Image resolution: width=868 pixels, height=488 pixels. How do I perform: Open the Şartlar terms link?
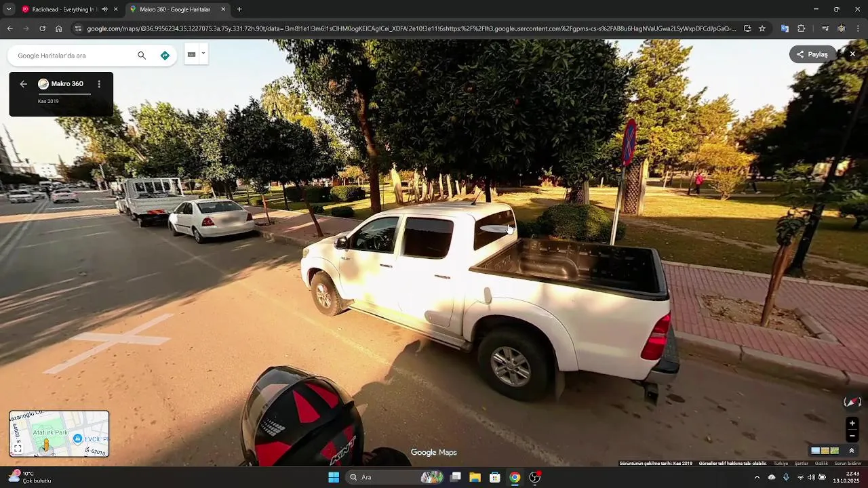pyautogui.click(x=802, y=464)
